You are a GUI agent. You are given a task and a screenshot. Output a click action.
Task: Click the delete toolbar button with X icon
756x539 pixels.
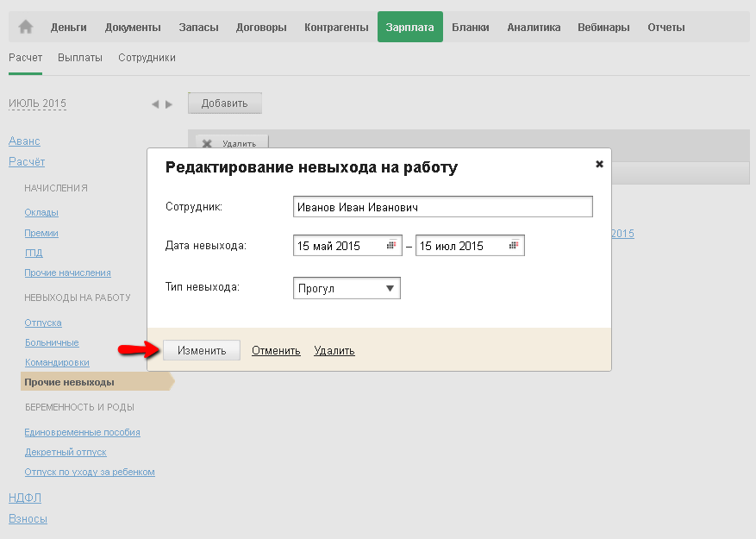[231, 144]
